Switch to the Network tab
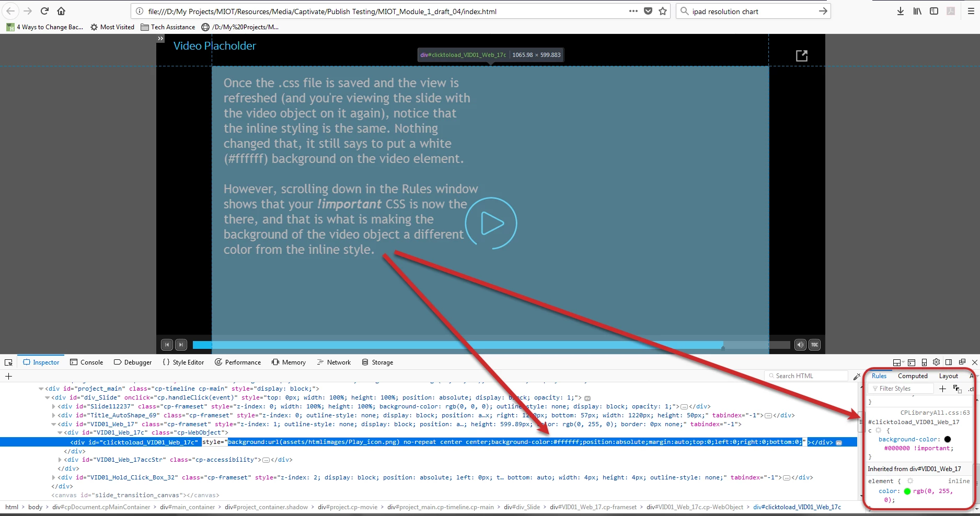Viewport: 980px width, 516px height. [333, 362]
